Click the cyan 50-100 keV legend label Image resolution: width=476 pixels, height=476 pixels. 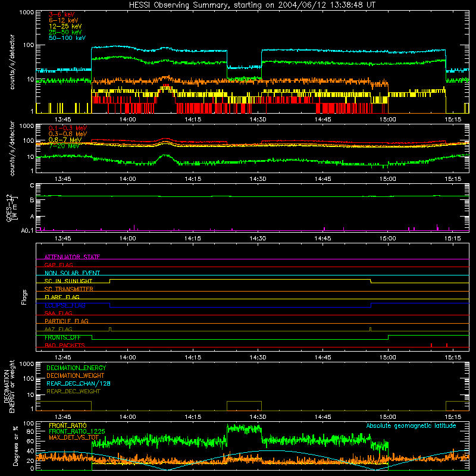click(x=67, y=38)
